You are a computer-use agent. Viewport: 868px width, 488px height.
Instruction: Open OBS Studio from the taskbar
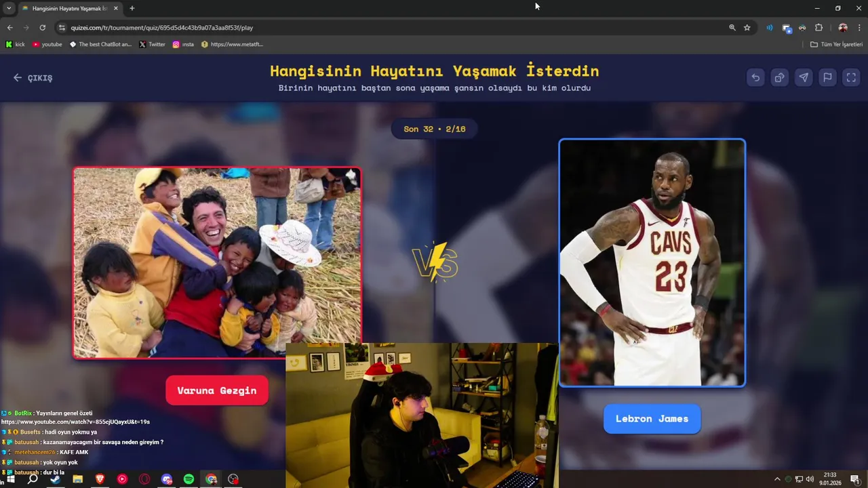pyautogui.click(x=234, y=479)
